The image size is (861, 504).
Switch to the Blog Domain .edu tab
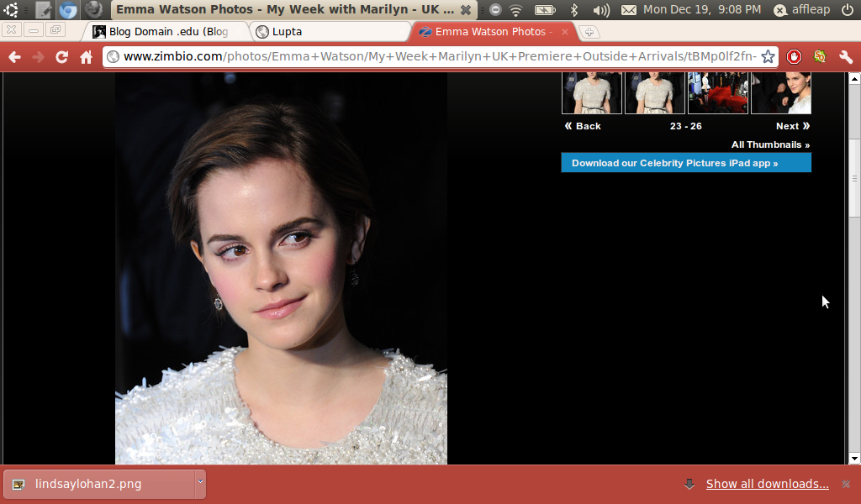166,32
